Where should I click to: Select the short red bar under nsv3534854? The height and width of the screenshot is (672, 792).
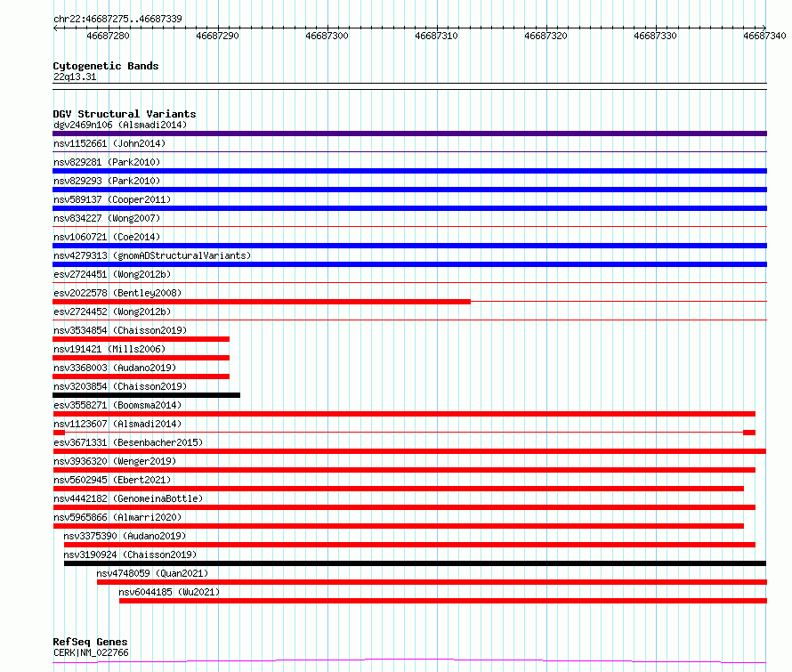[141, 339]
